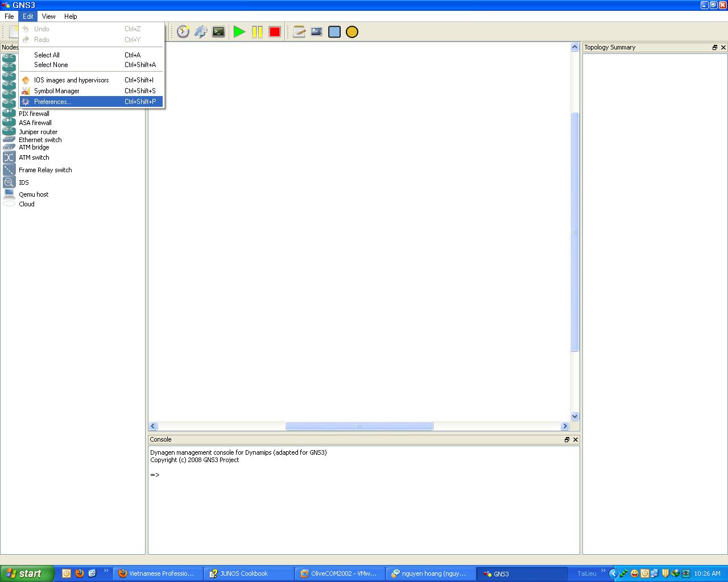Open Symbol Manager menu entry
The image size is (728, 582).
point(92,91)
